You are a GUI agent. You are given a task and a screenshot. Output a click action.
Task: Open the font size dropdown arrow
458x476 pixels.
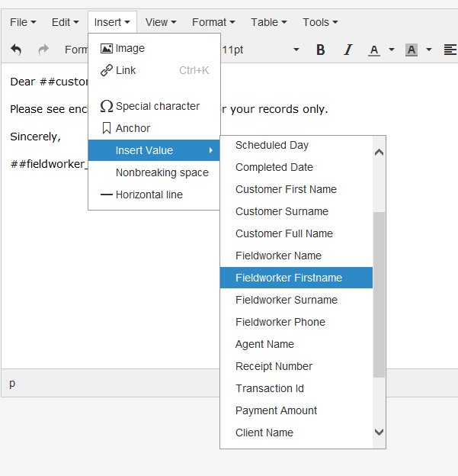click(296, 50)
